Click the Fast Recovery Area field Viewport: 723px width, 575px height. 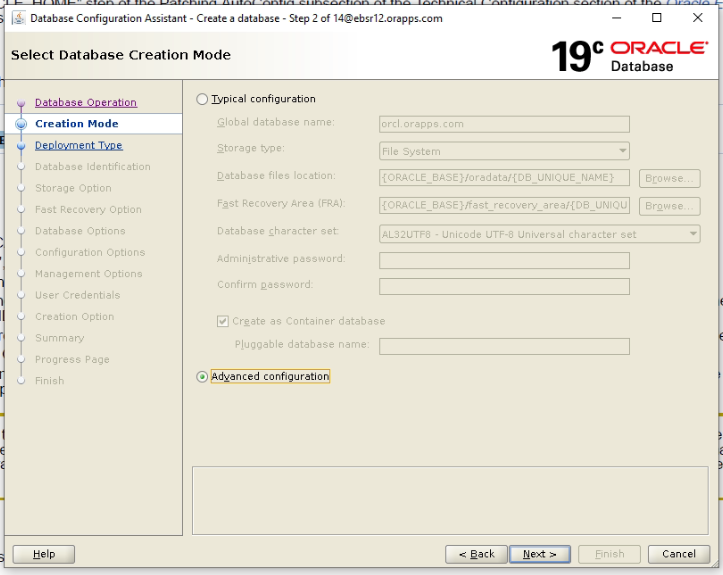tap(504, 205)
